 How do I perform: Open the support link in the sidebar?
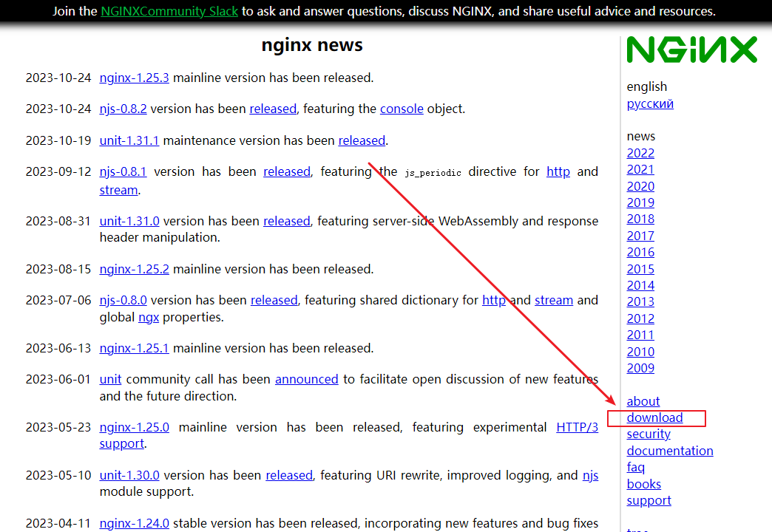pos(649,500)
